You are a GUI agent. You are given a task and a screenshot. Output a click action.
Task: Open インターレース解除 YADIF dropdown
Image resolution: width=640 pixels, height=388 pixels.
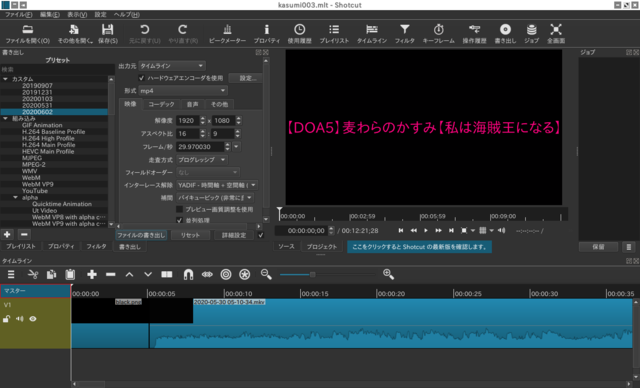pos(217,185)
